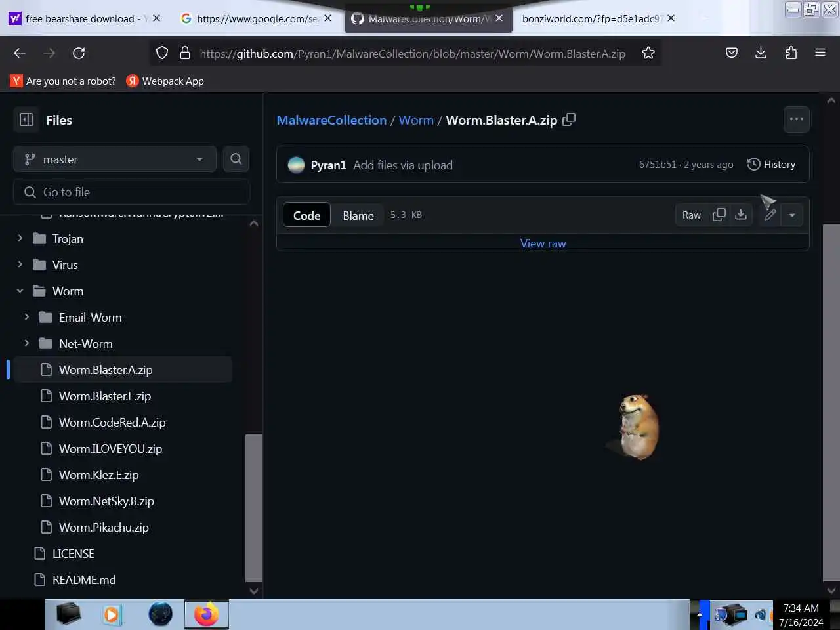Copy raw file contents
Viewport: 840px width, 630px height.
(719, 215)
